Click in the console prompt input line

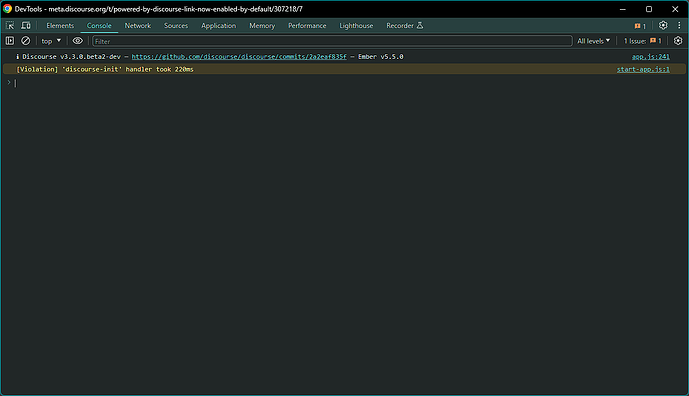click(347, 83)
